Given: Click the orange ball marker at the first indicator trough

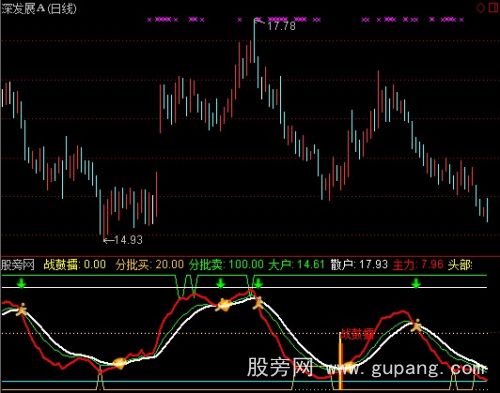Looking at the screenshot, I should 119,363.
